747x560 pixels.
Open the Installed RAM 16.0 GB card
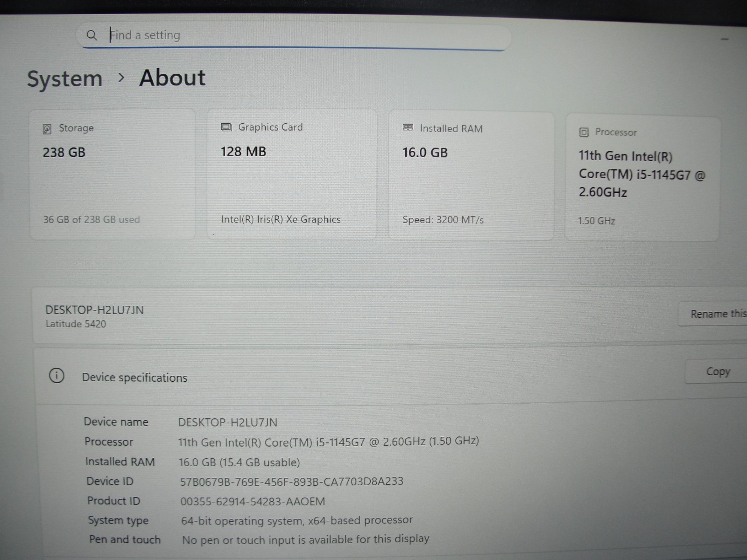point(471,176)
